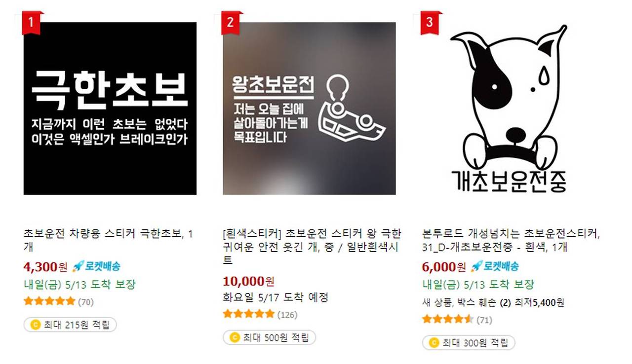
Task: Click the red rank 1 ribbon badge
Action: tap(32, 22)
